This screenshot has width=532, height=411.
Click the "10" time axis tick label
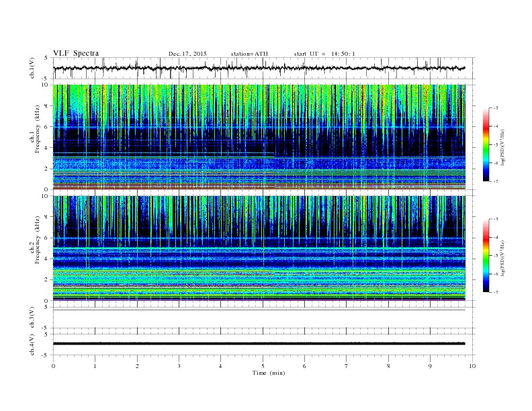(472, 366)
